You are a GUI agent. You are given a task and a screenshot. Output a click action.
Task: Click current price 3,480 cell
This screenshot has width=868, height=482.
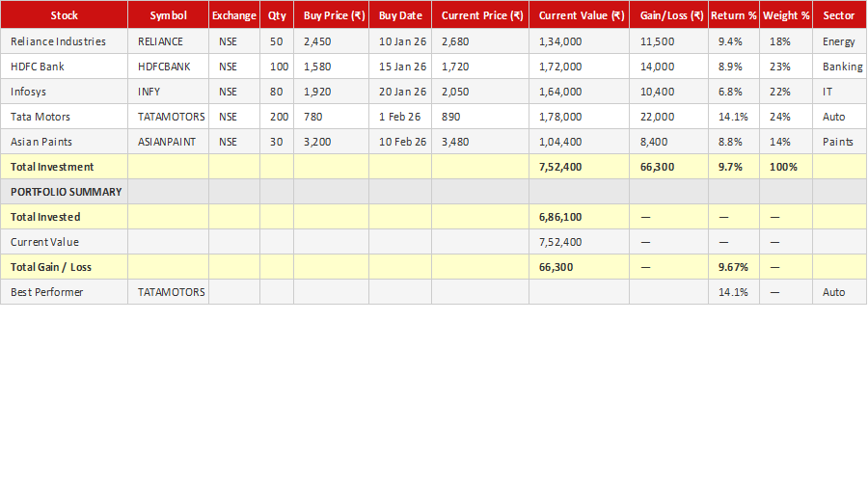tap(480, 142)
